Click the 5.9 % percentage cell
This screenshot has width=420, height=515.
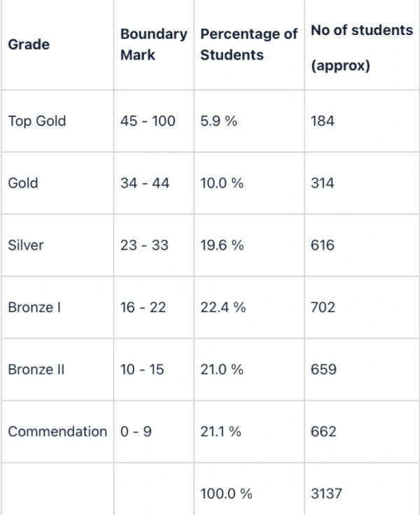click(218, 121)
